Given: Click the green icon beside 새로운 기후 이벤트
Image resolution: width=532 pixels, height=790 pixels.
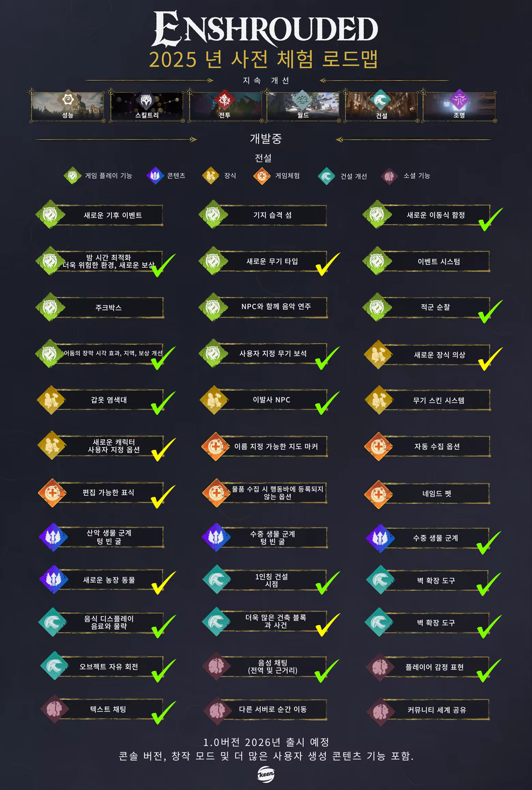Looking at the screenshot, I should [x=50, y=214].
